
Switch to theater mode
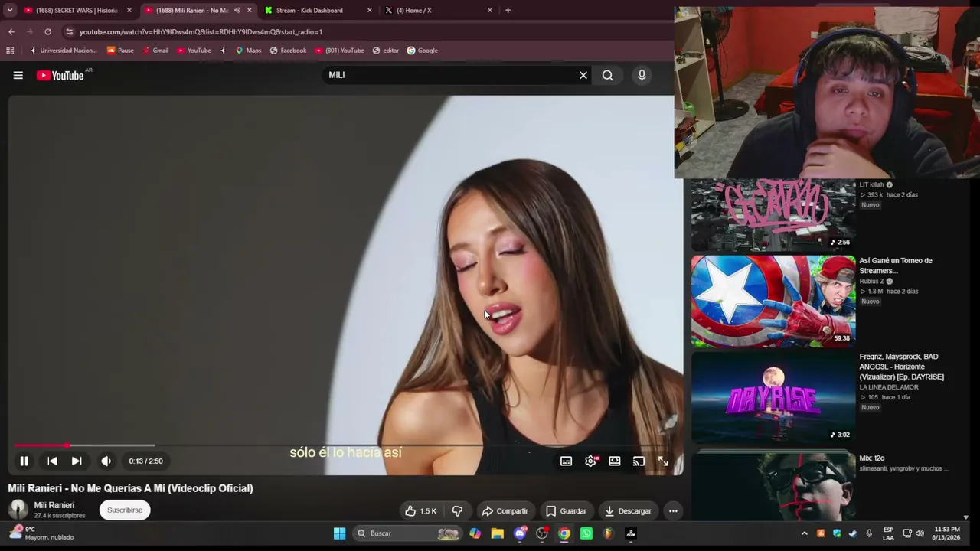(x=615, y=461)
